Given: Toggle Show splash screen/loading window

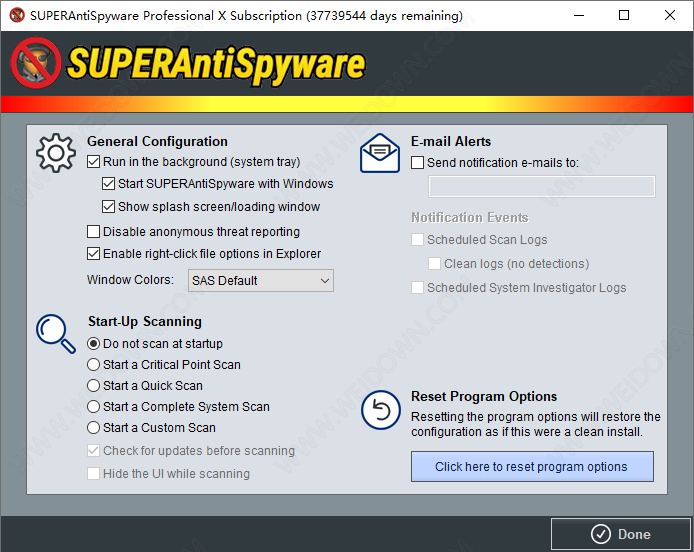Looking at the screenshot, I should (108, 207).
